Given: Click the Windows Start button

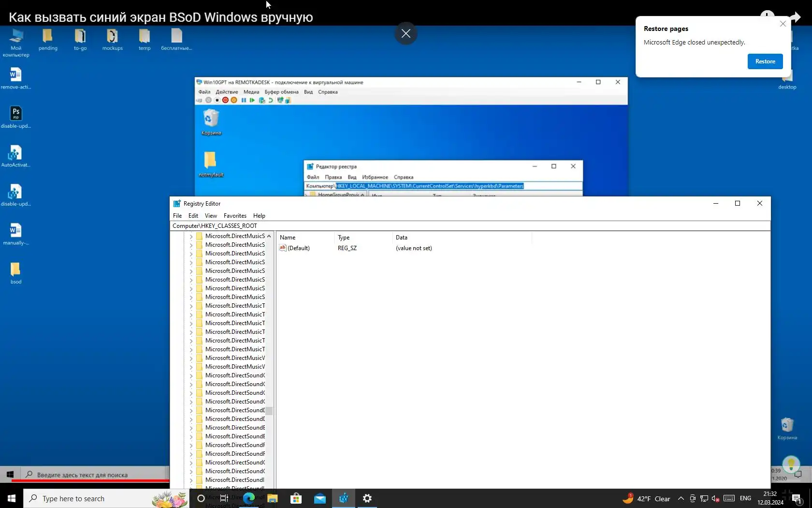Looking at the screenshot, I should click(12, 498).
